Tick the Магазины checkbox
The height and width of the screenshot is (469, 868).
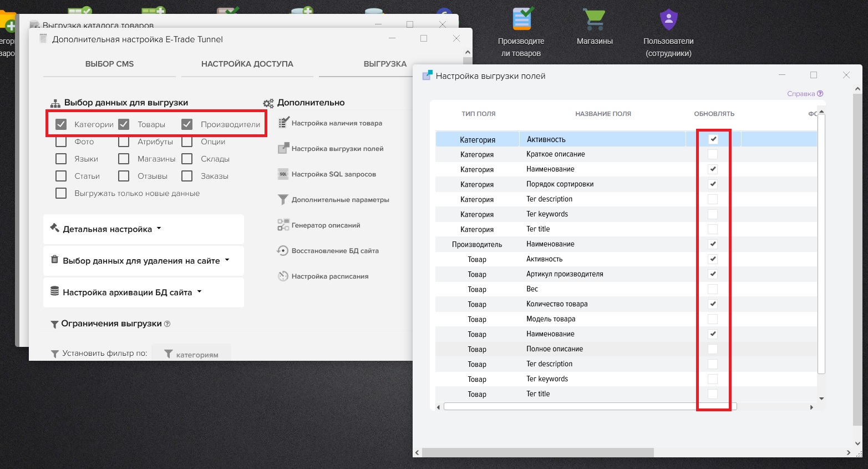click(124, 159)
